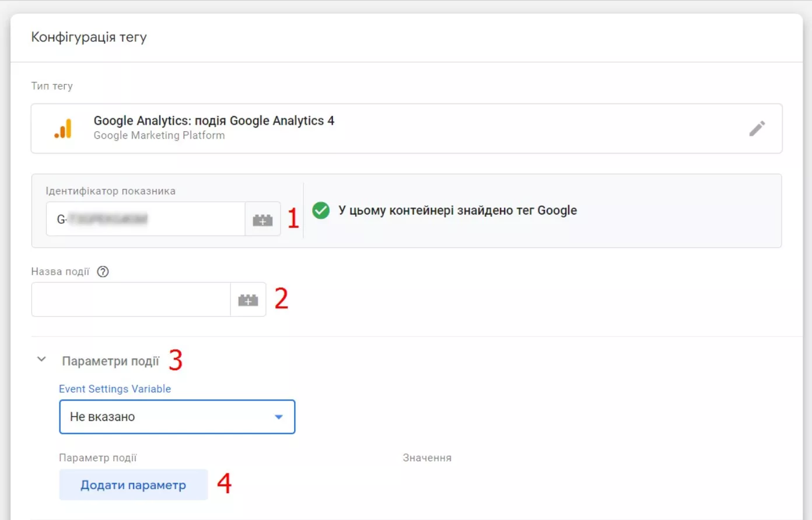
Task: Click the Google Marketing Platform subtitle
Action: (x=159, y=135)
